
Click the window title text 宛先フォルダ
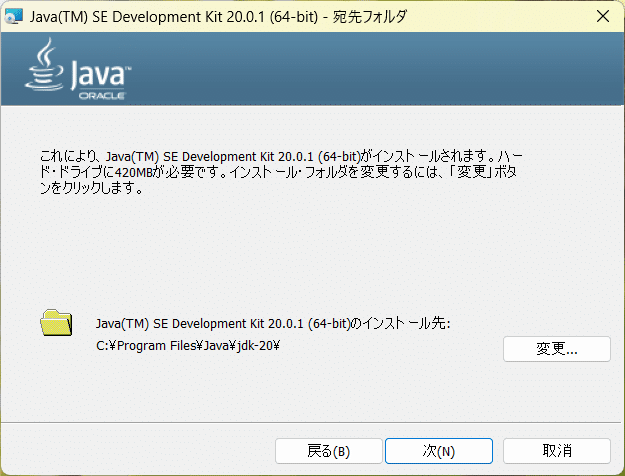(x=369, y=17)
